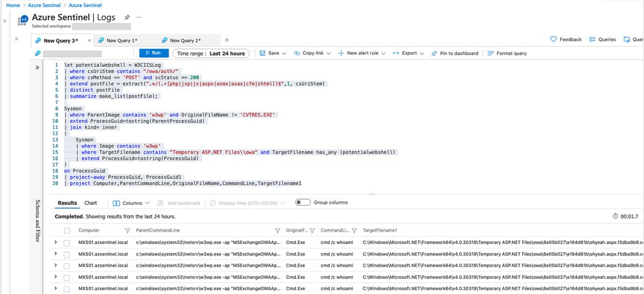Tick the checkbox of the fourth result row
644x294 pixels.
pos(67,277)
